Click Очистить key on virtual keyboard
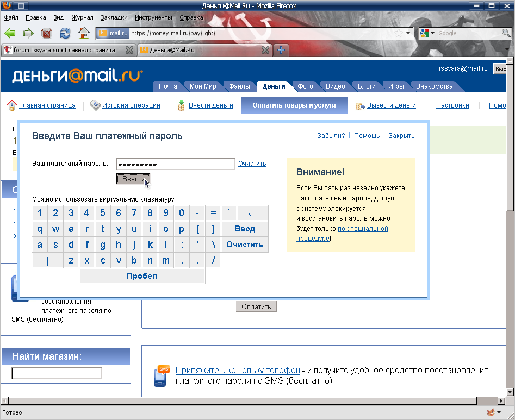Image resolution: width=515 pixels, height=420 pixels. [x=245, y=245]
